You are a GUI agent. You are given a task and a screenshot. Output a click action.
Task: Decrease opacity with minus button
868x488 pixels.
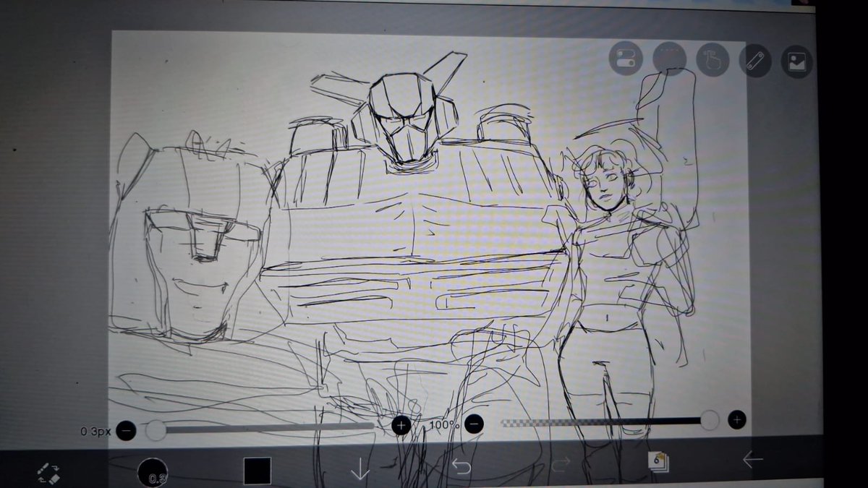(x=474, y=424)
